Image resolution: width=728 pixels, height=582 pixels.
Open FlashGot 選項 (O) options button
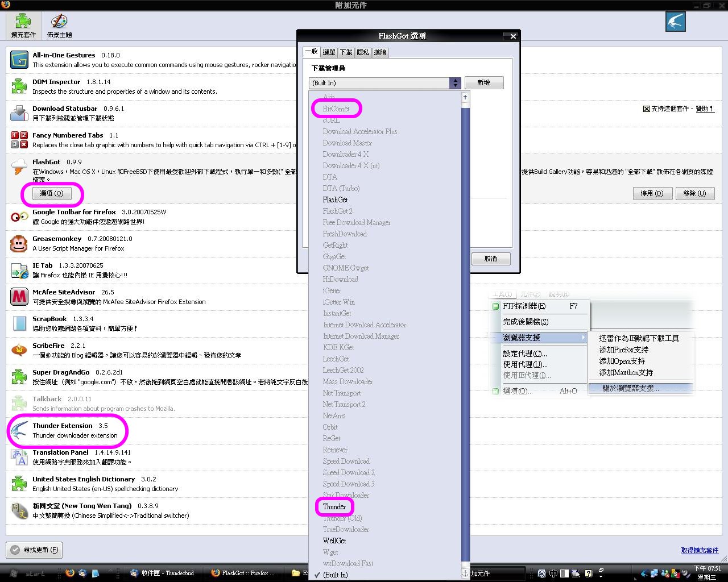[x=52, y=193]
